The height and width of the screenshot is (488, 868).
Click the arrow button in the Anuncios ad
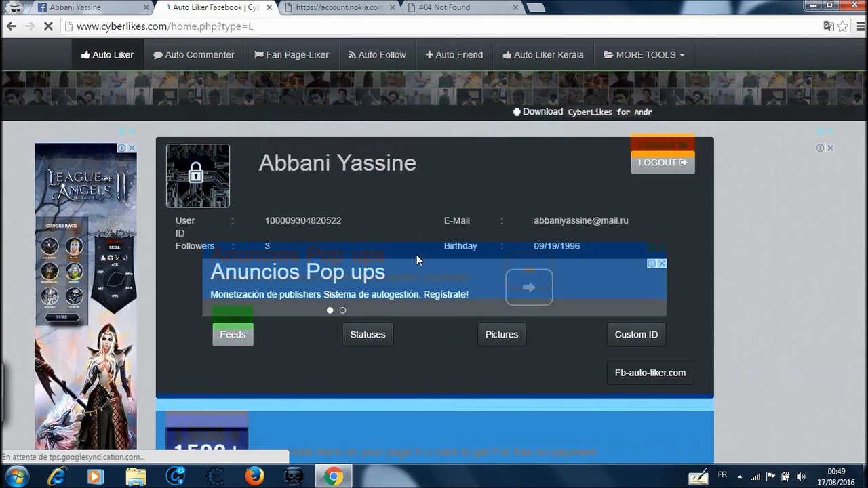tap(529, 287)
